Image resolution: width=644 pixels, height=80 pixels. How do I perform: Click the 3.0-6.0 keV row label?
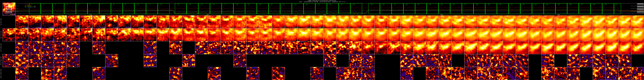click(x=1, y=22)
